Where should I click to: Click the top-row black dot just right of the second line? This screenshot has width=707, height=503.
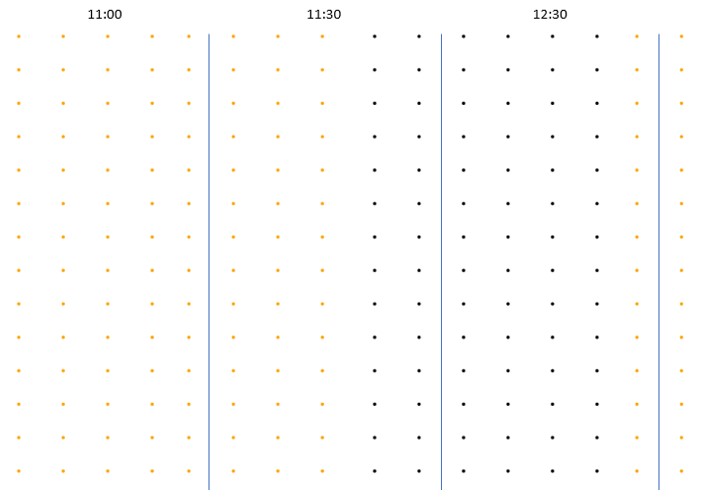[464, 37]
